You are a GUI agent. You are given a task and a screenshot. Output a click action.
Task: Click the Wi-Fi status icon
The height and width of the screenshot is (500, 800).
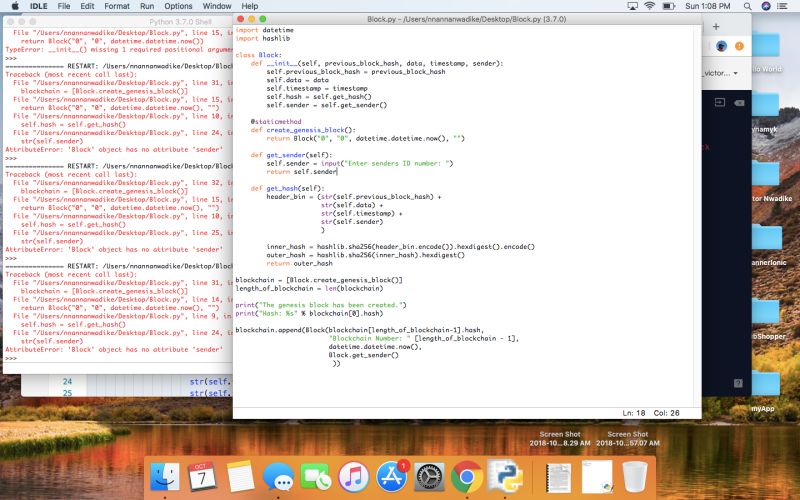click(649, 6)
